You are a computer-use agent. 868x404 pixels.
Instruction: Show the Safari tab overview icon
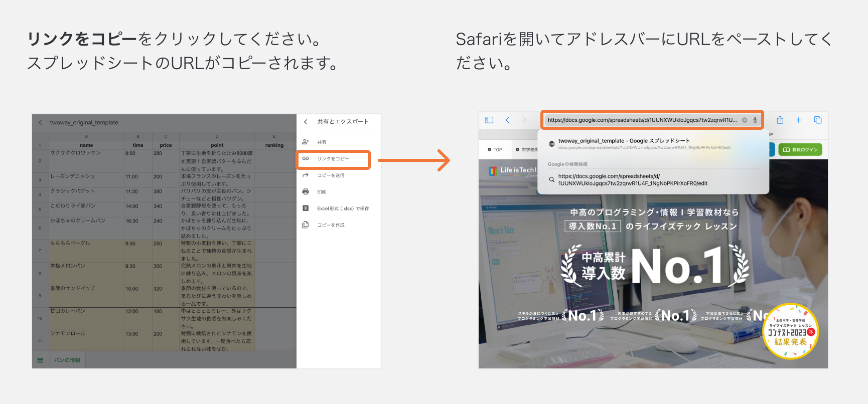point(818,120)
